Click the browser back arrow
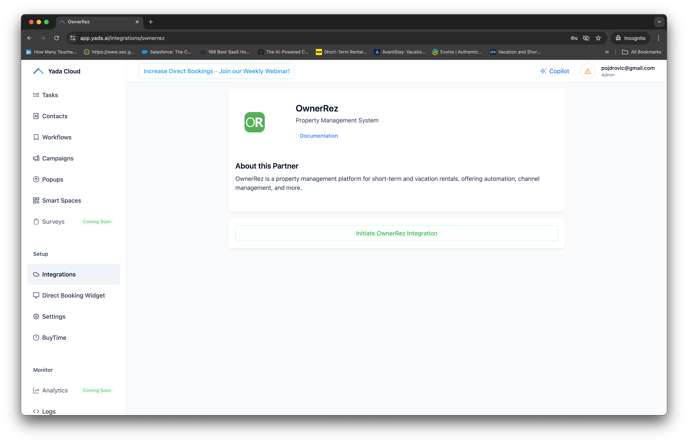 point(29,38)
